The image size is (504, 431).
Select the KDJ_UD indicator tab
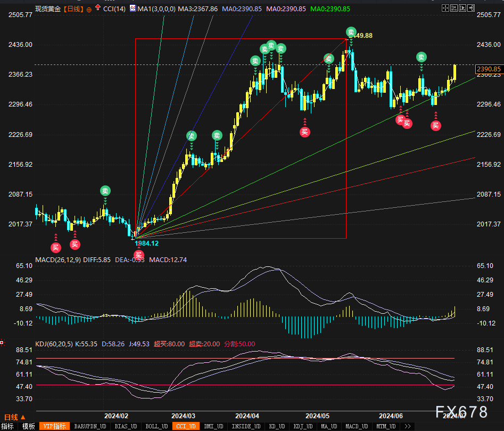(304, 426)
